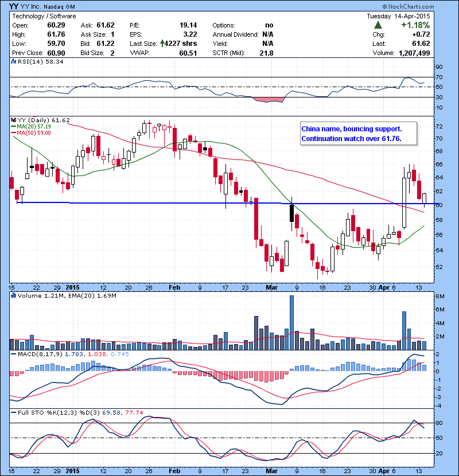Click the 'Annual Dividend:' label
The image size is (459, 476).
pyautogui.click(x=235, y=34)
